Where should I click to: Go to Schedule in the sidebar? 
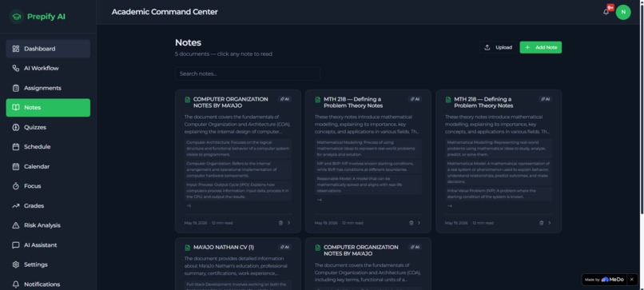(x=48, y=147)
